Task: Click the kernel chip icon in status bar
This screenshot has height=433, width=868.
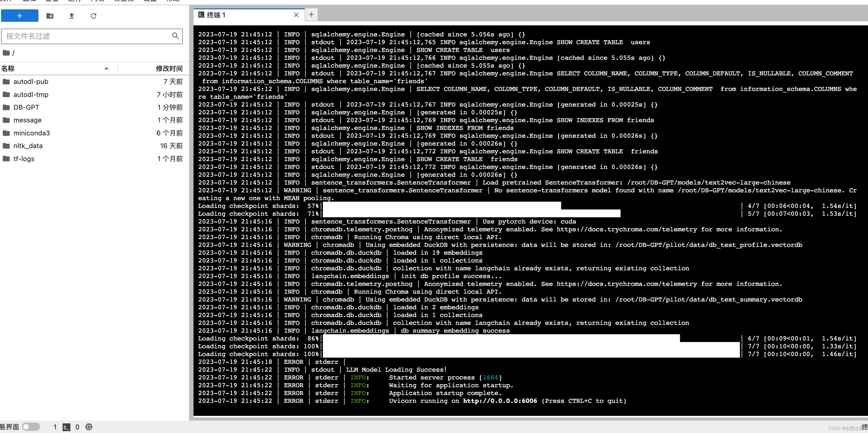Action: pyautogui.click(x=89, y=427)
